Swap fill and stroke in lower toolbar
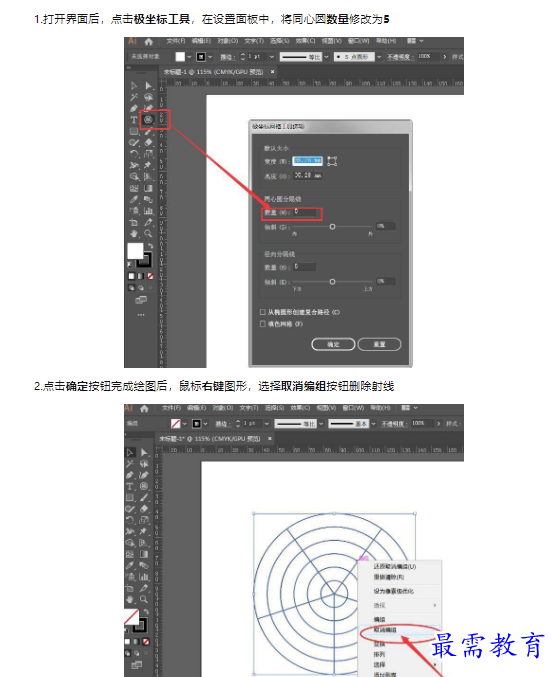553x677 pixels. [145, 611]
